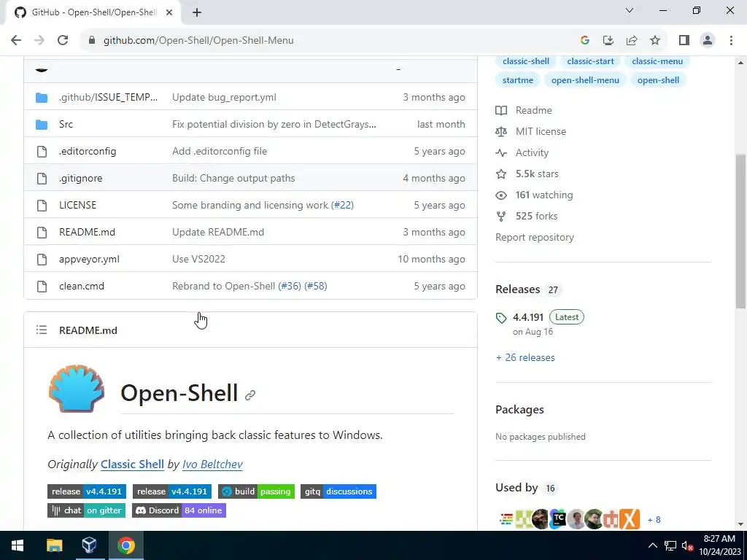The width and height of the screenshot is (747, 560).
Task: Open Google icon in address bar
Action: pyautogui.click(x=585, y=41)
